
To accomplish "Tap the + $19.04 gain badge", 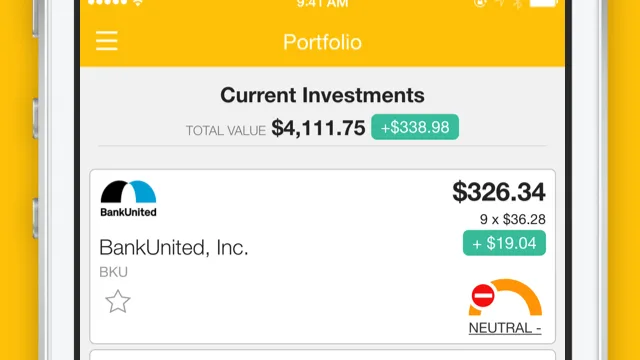I will pyautogui.click(x=504, y=243).
